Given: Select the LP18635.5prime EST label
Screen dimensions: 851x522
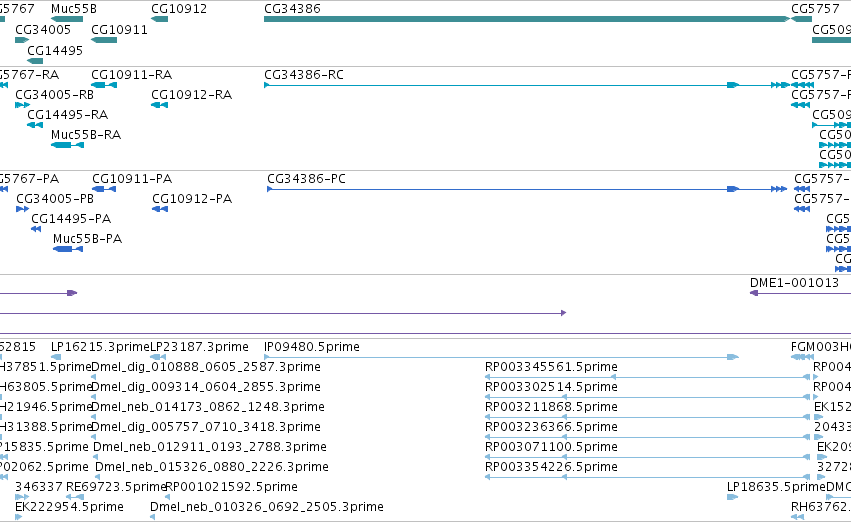Looking at the screenshot, I should point(776,487).
